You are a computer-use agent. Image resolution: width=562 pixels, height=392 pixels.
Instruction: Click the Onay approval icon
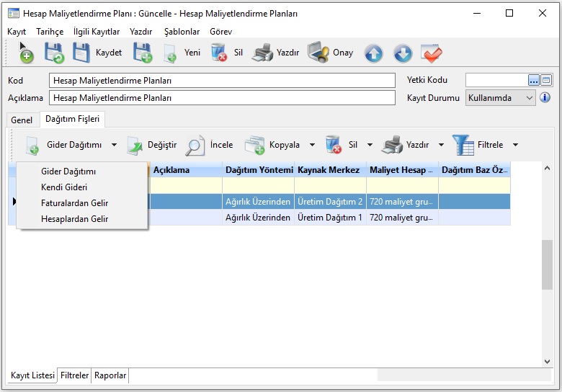point(318,53)
